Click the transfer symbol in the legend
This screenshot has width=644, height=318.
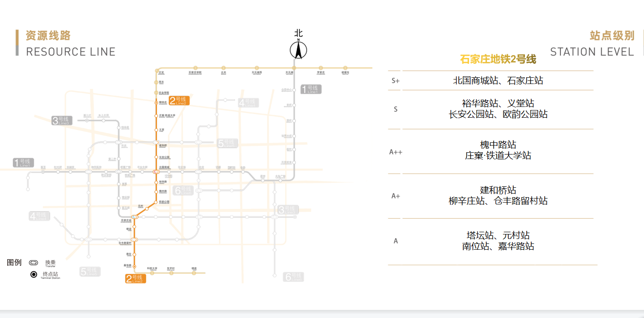[x=34, y=263]
